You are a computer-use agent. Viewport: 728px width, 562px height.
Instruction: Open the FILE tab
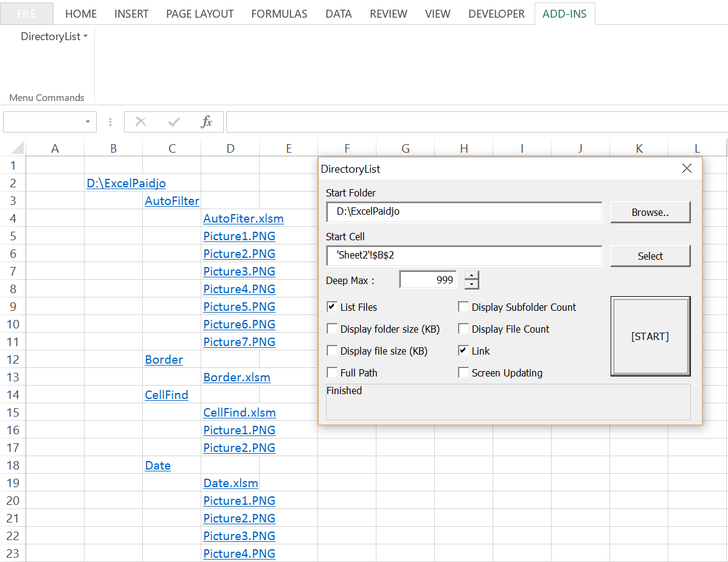tap(27, 14)
